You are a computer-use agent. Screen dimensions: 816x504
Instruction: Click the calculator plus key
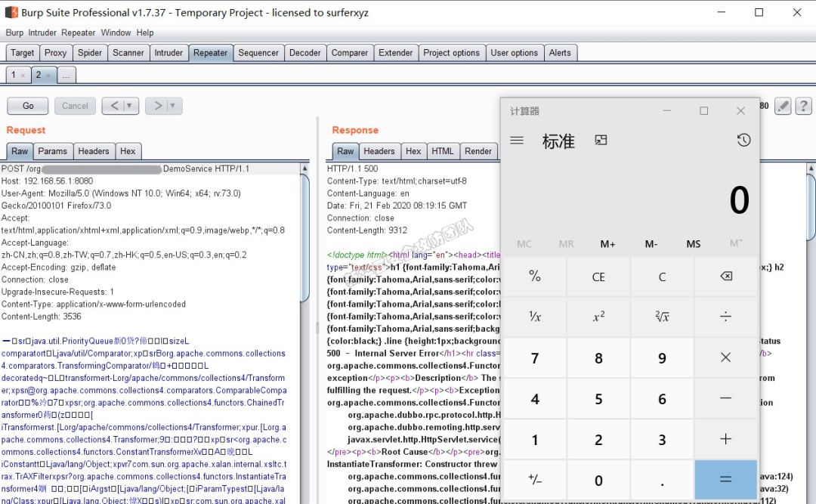(x=725, y=439)
